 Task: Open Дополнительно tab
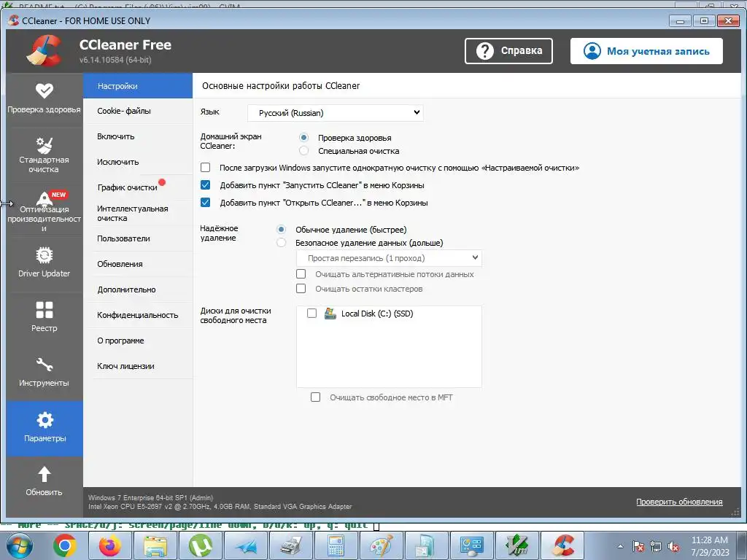point(138,289)
